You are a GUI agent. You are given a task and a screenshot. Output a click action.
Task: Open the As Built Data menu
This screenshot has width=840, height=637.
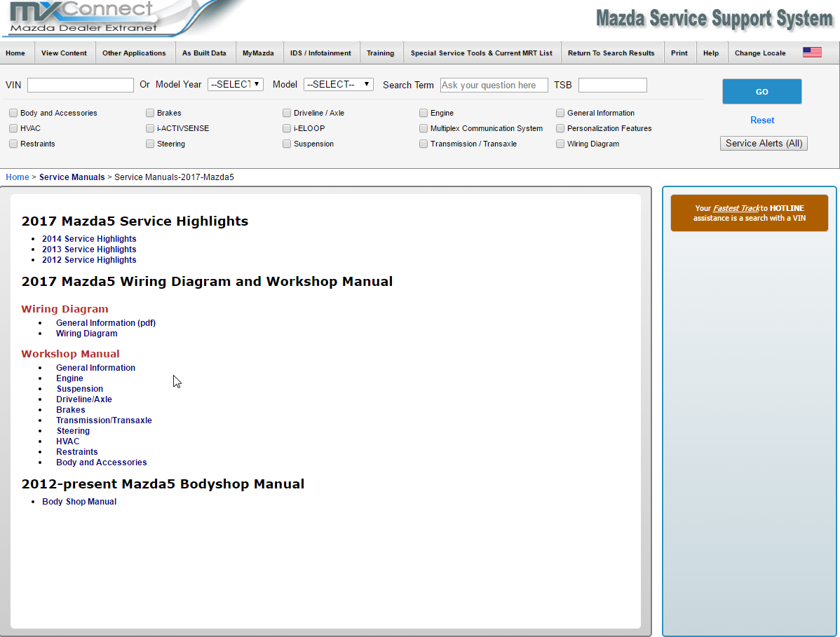click(x=204, y=53)
